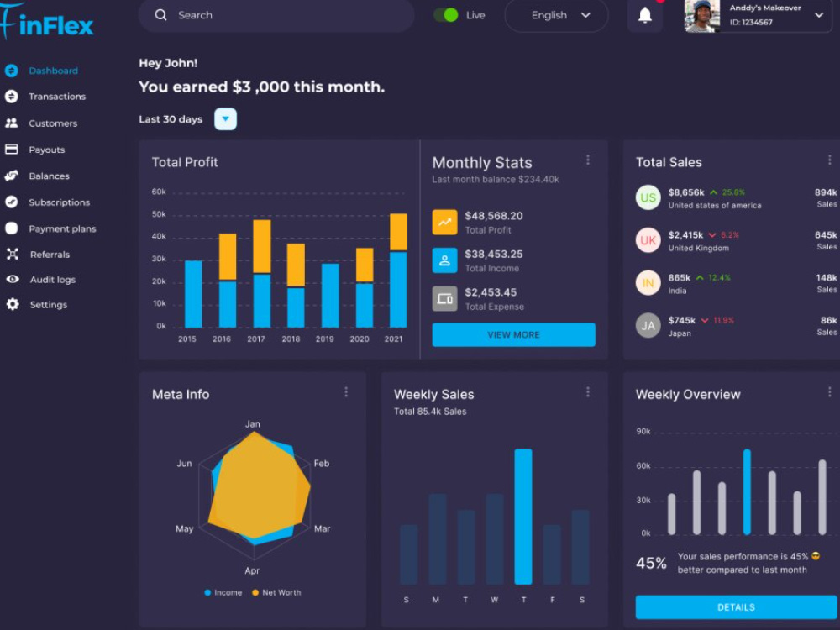Expand the Anddy's Makeover account chevron

click(819, 15)
